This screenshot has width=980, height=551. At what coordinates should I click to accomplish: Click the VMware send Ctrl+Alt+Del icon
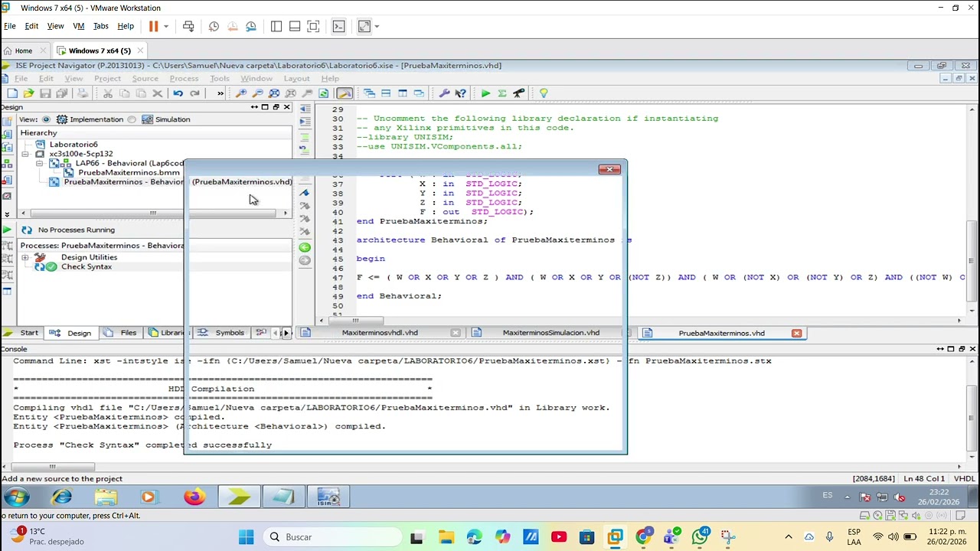coord(188,26)
